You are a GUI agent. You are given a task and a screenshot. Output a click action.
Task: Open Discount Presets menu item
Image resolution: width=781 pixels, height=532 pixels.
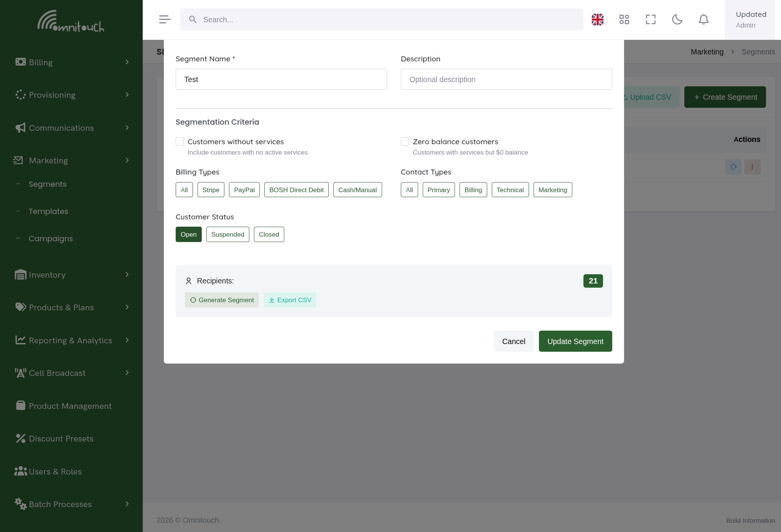[61, 438]
